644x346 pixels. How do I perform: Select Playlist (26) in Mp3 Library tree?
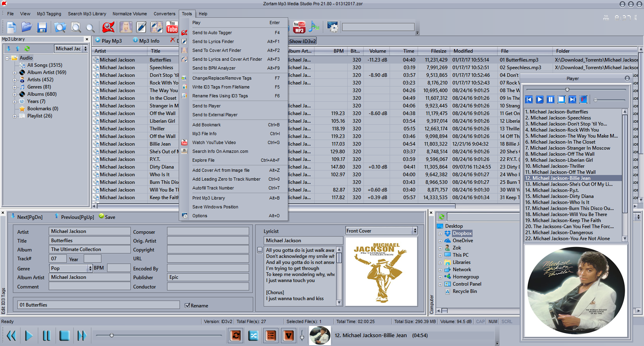39,116
